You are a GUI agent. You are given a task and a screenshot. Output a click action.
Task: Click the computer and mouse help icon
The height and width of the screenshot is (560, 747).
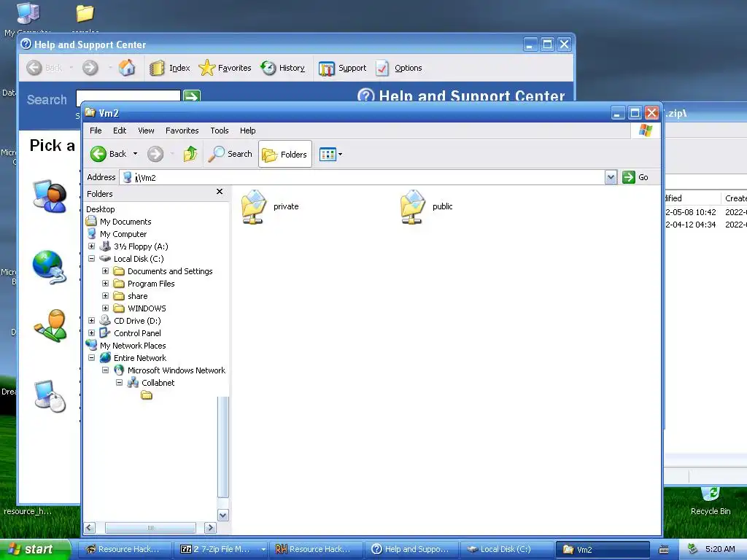[x=50, y=396]
